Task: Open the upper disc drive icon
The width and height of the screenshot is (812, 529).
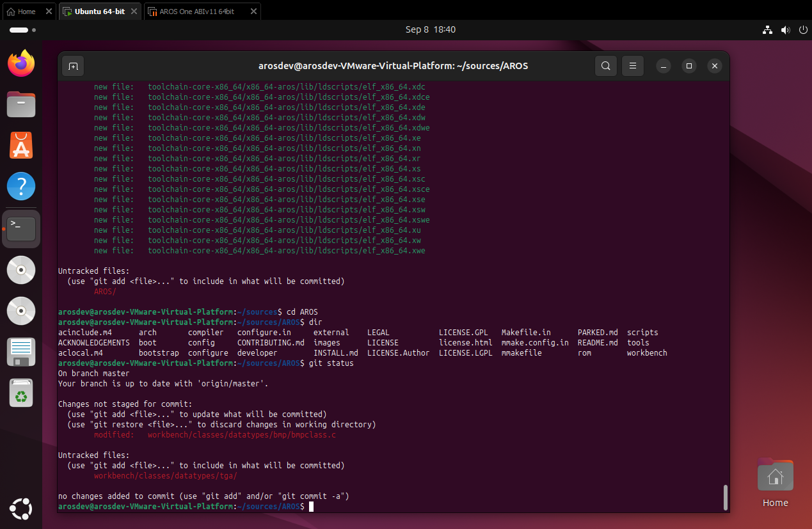Action: pyautogui.click(x=21, y=270)
